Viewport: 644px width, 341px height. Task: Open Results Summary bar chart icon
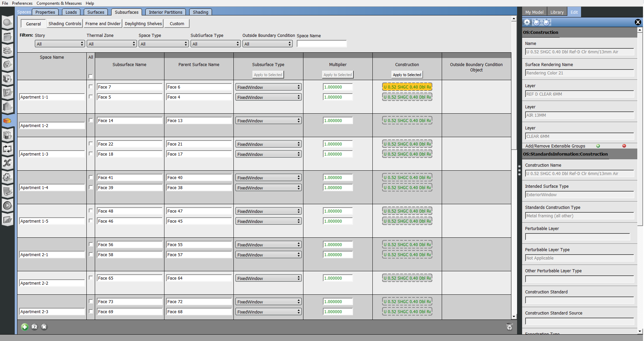point(7,220)
